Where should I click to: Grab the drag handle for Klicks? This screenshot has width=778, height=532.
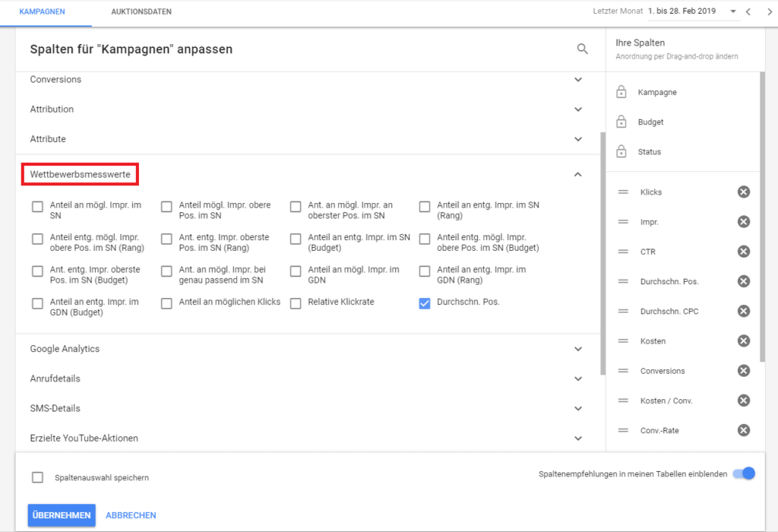[623, 192]
